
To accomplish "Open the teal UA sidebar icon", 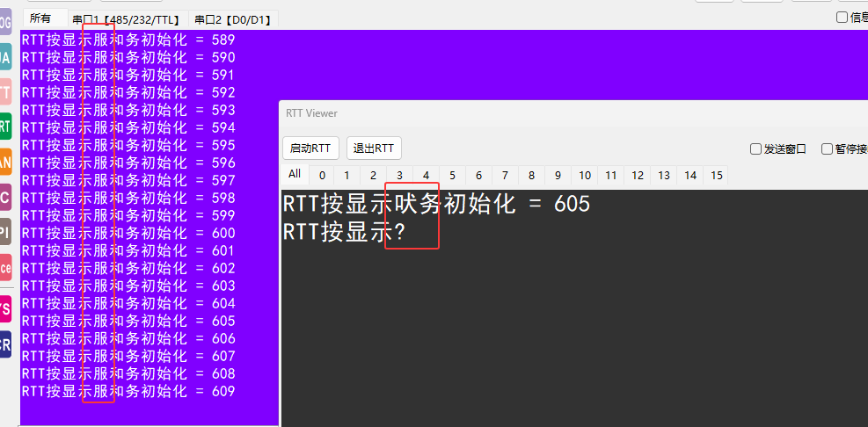I will (5, 56).
